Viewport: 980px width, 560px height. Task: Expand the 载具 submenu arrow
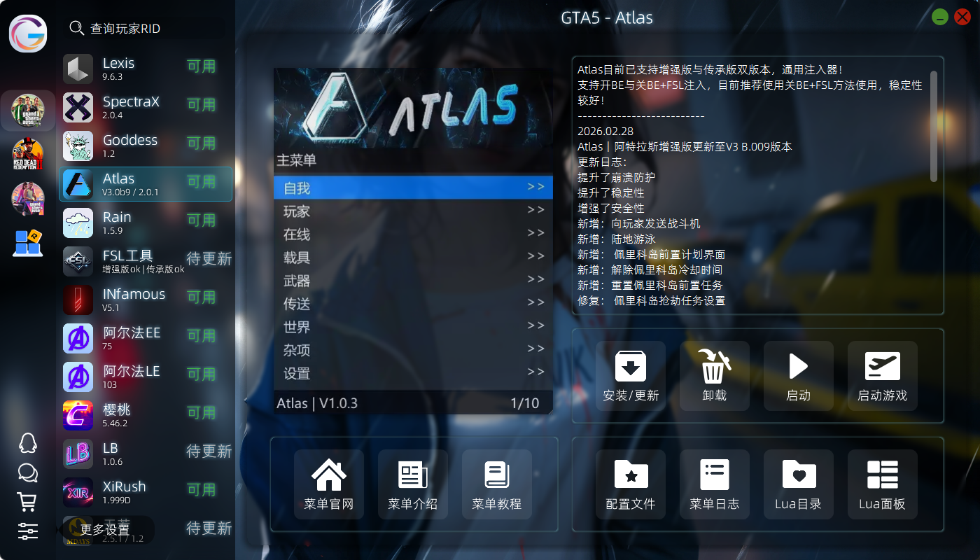(x=535, y=257)
